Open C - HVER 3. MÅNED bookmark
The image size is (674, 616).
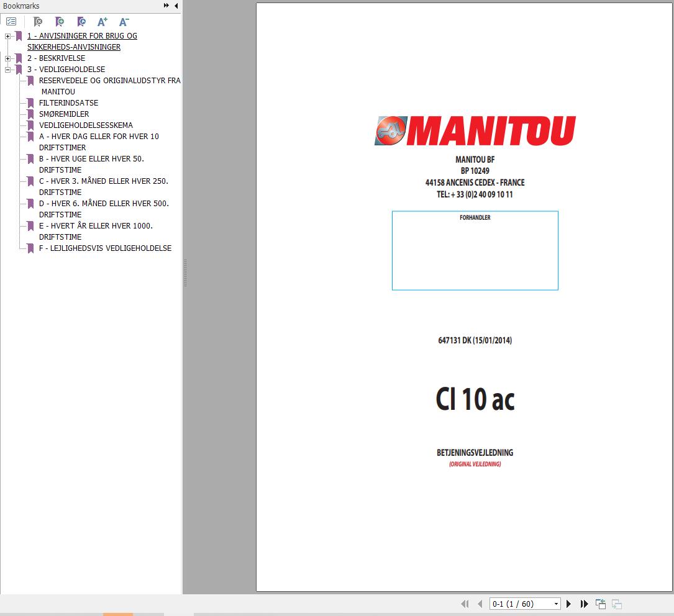(104, 186)
